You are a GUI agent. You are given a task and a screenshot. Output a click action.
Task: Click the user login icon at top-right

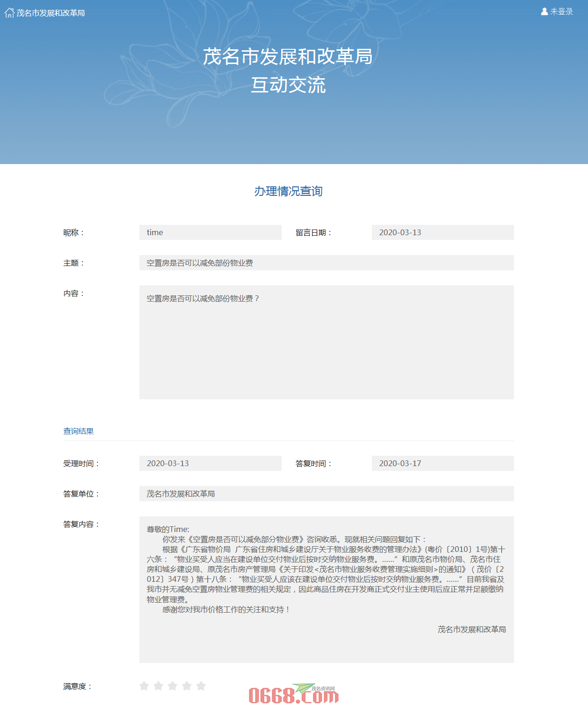[x=544, y=11]
